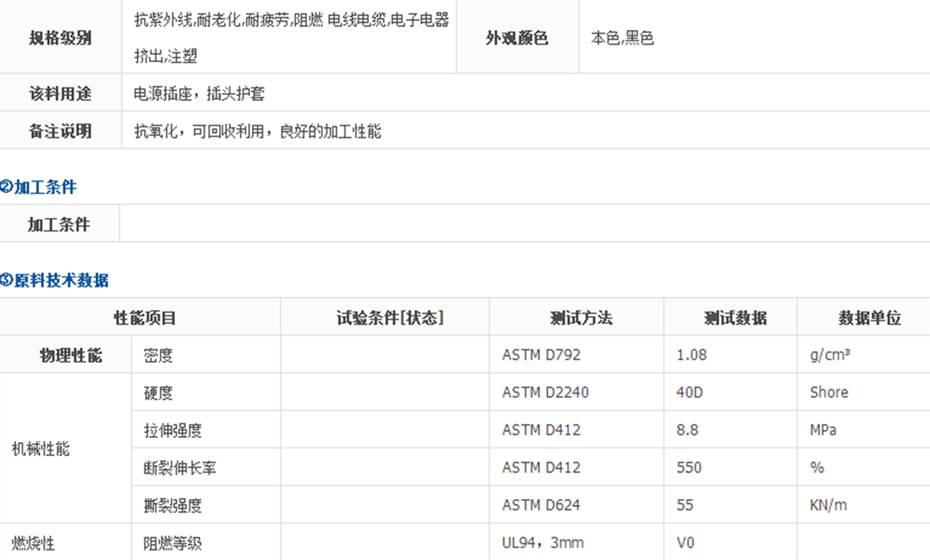Select the density value 1.08
Image resolution: width=930 pixels, height=560 pixels.
tap(692, 355)
